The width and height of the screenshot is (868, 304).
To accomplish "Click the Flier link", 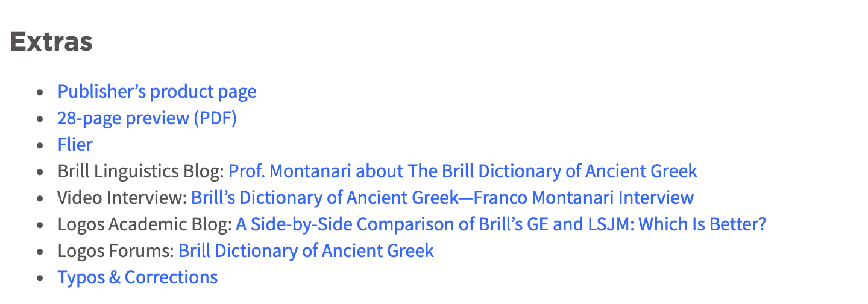I will pyautogui.click(x=75, y=145).
